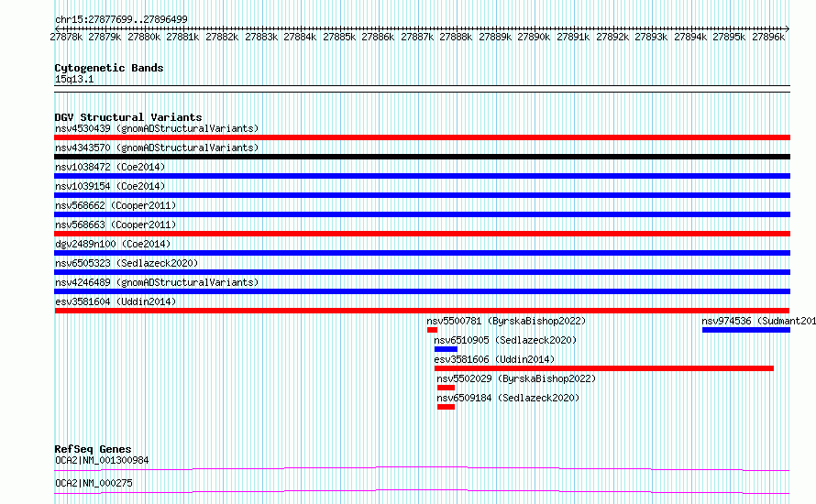Image resolution: width=816 pixels, height=504 pixels.
Task: Click the nsv568662 (Cooper2011) label
Action: tap(116, 205)
